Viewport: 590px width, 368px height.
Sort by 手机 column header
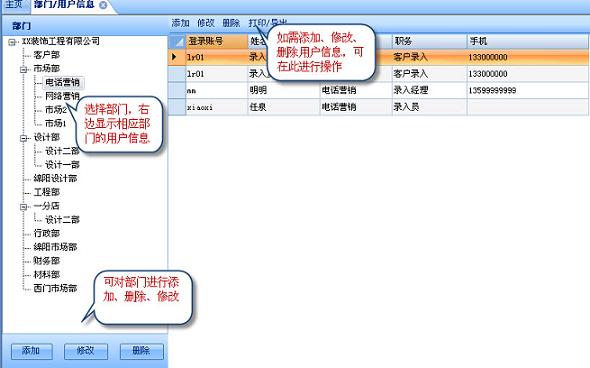(x=528, y=41)
